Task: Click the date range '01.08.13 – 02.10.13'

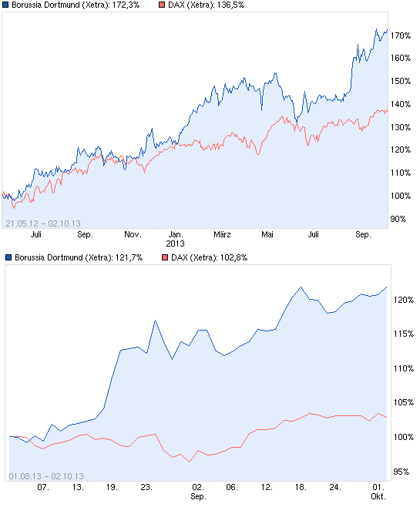Action: 46,476
